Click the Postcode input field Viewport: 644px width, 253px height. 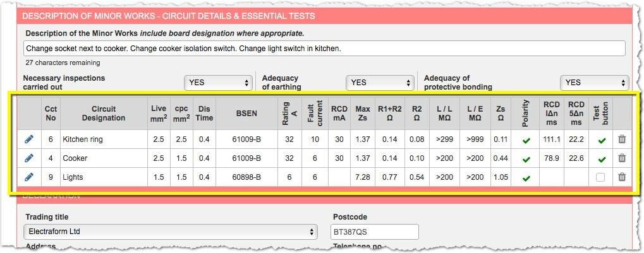(x=375, y=232)
